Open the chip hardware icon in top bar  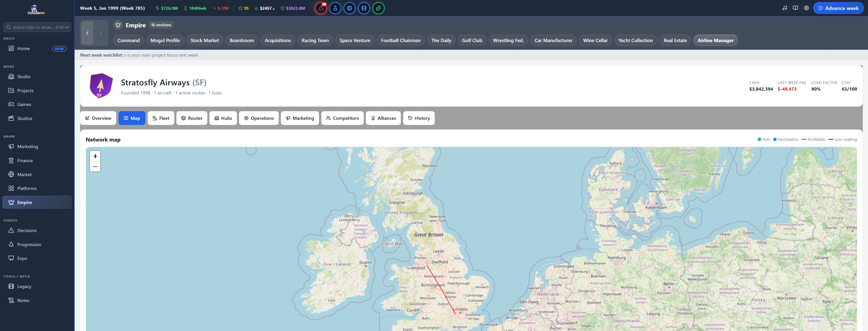coord(349,8)
